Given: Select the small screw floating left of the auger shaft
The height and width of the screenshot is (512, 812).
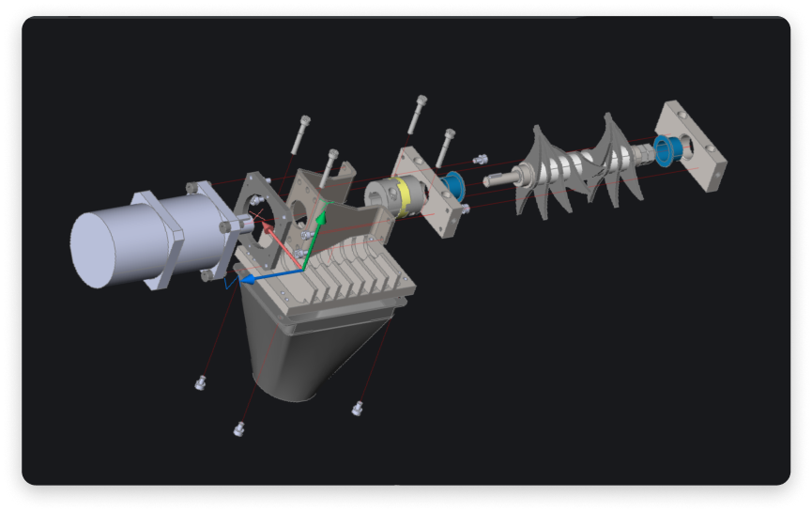Looking at the screenshot, I should [x=480, y=159].
